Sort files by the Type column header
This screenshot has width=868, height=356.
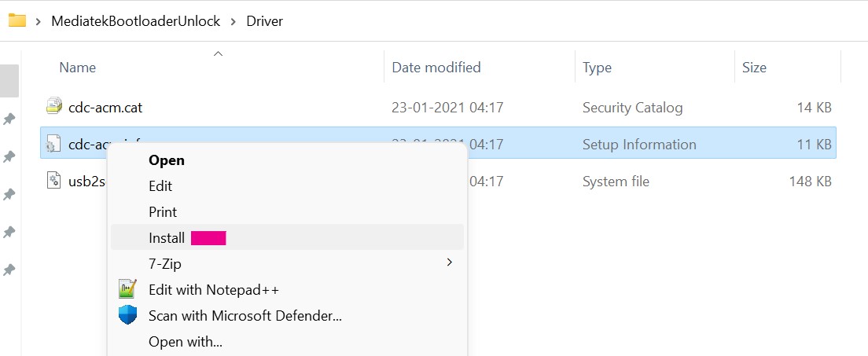[598, 68]
